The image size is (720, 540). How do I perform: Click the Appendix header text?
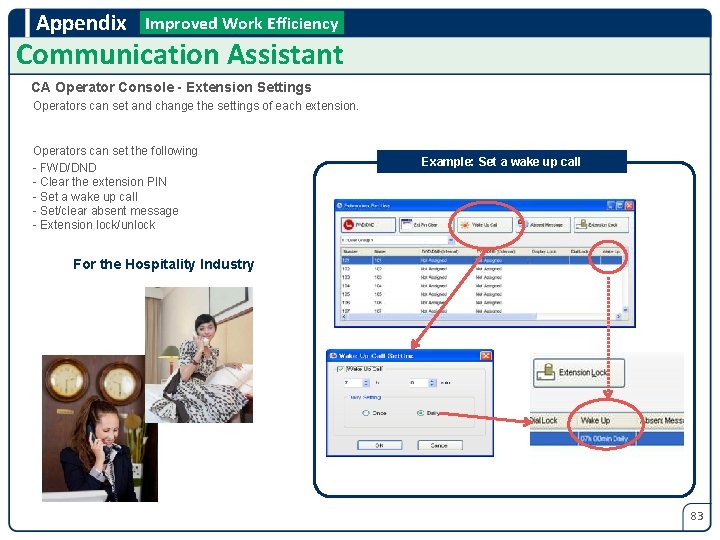(81, 23)
